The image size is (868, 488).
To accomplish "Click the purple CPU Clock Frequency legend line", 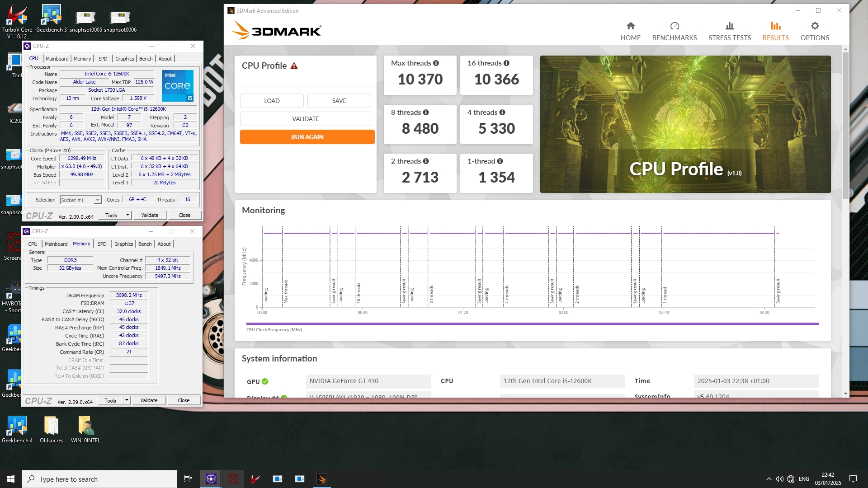I will (533, 324).
